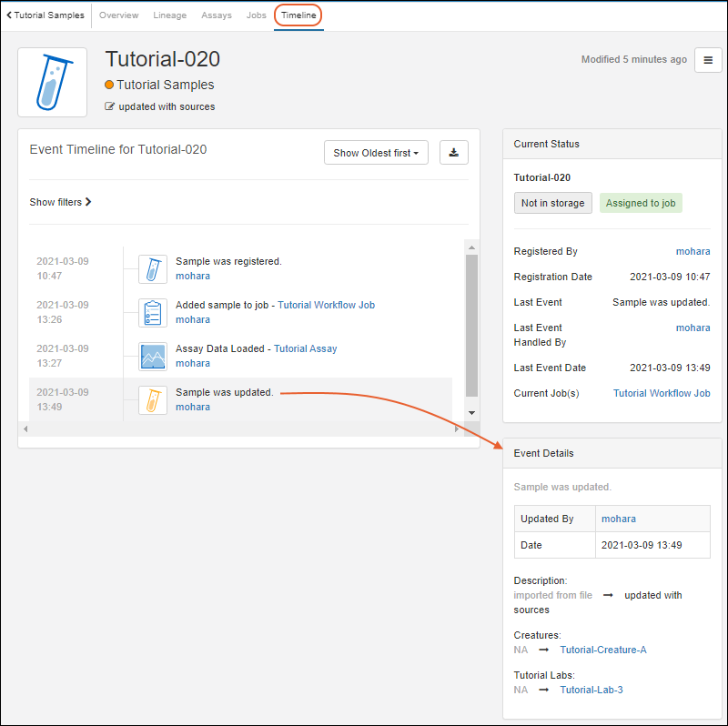Open the hamburger menu button
Screen dimensions: 728x726
click(x=708, y=60)
